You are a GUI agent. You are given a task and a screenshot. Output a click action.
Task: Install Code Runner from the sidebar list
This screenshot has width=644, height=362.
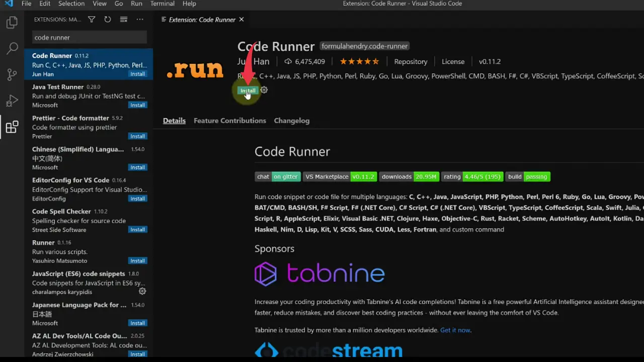tap(137, 74)
